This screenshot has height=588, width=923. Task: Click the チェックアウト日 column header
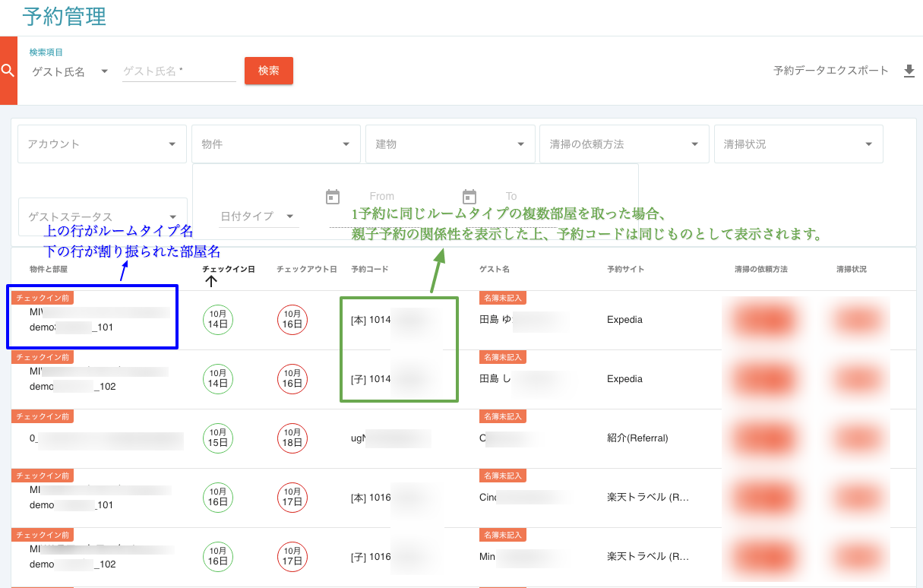(x=307, y=269)
